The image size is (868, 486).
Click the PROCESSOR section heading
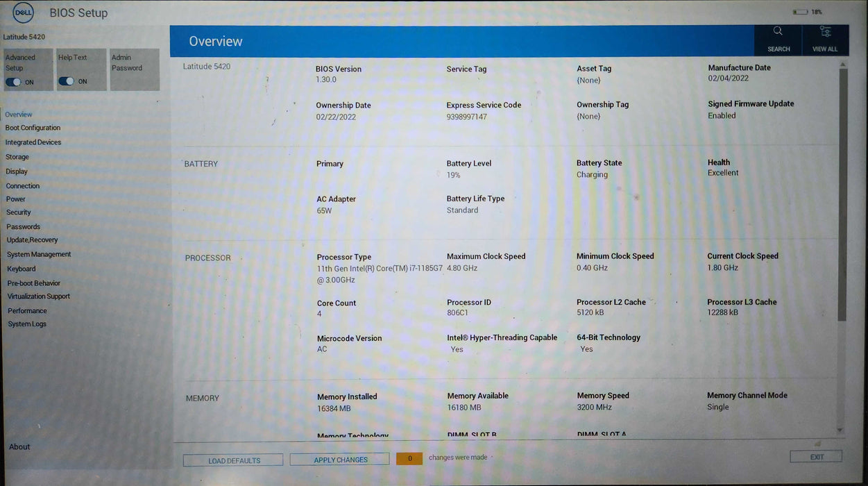click(207, 258)
